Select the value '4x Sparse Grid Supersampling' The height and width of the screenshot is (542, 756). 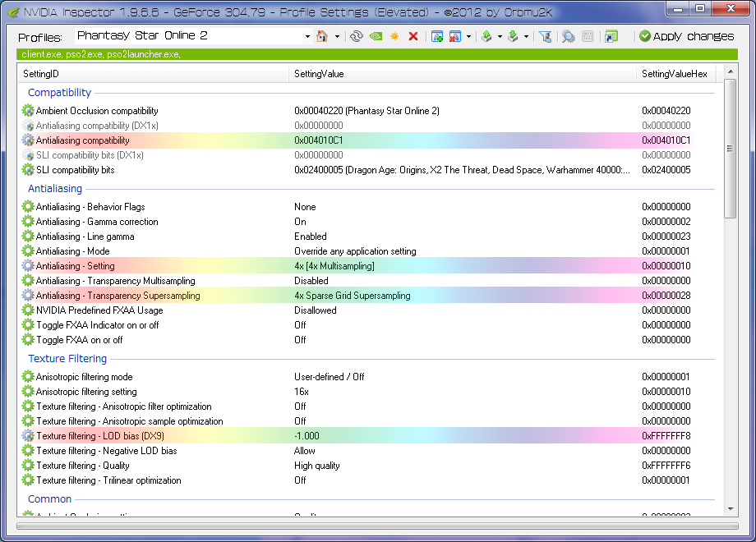click(x=353, y=296)
